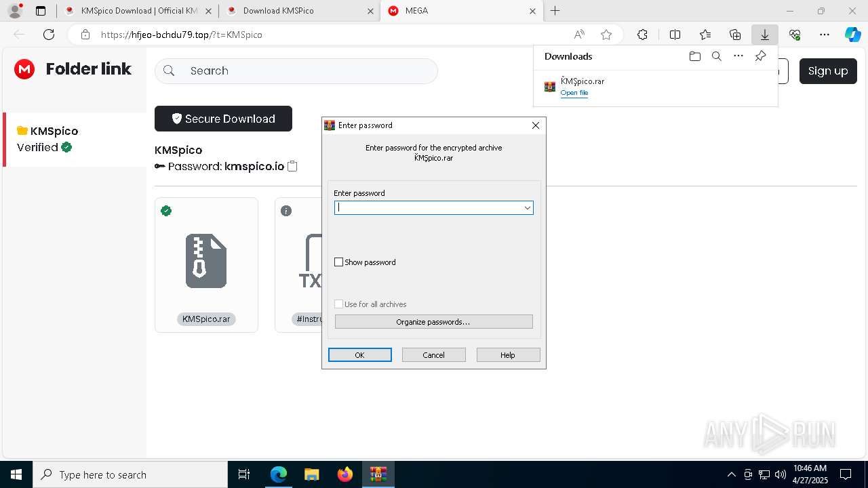This screenshot has width=868, height=488.
Task: Open more options in Downloads panel
Action: point(738,56)
